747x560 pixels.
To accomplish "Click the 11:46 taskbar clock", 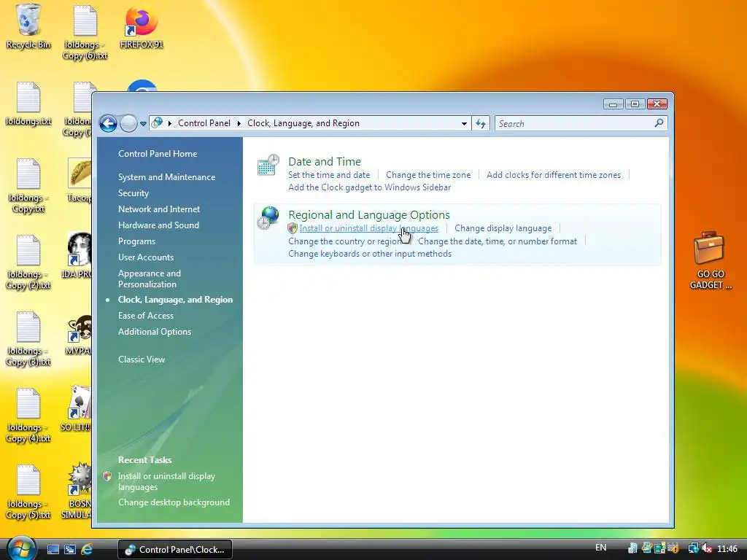I will point(727,549).
